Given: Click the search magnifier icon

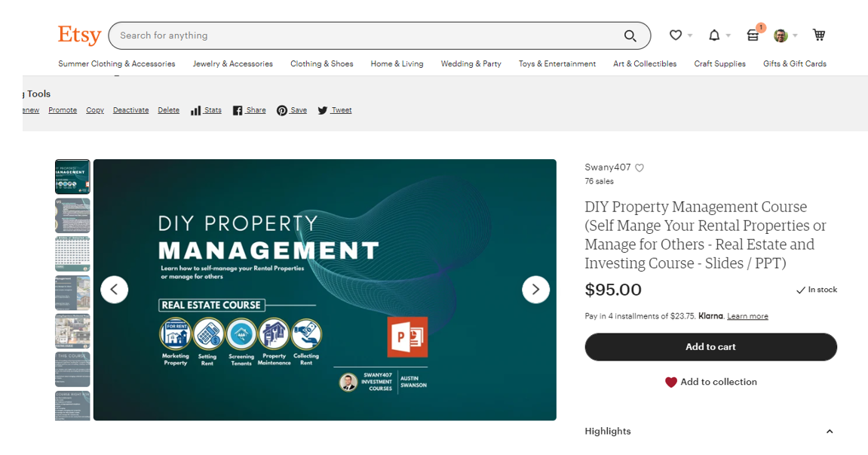Looking at the screenshot, I should [630, 35].
